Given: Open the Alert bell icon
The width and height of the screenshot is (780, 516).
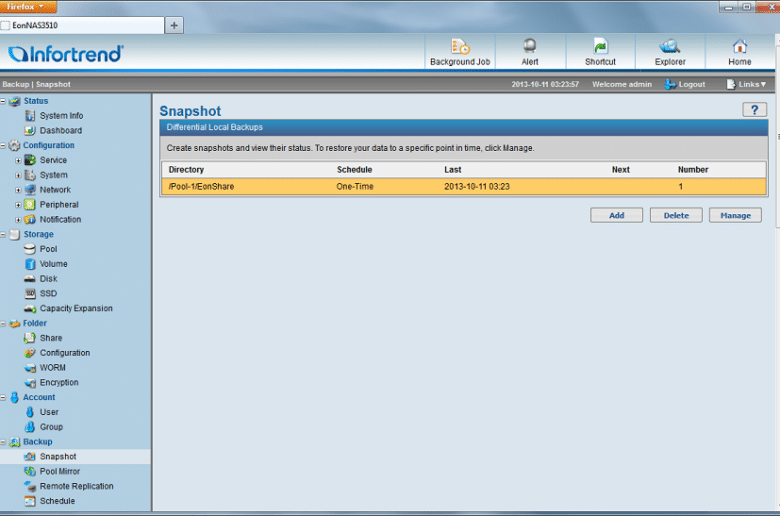Looking at the screenshot, I should coord(530,46).
